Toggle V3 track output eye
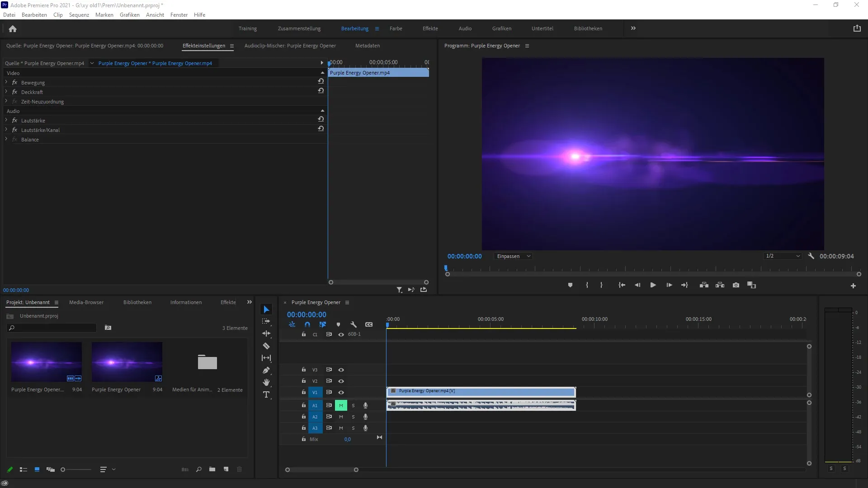 coord(341,370)
